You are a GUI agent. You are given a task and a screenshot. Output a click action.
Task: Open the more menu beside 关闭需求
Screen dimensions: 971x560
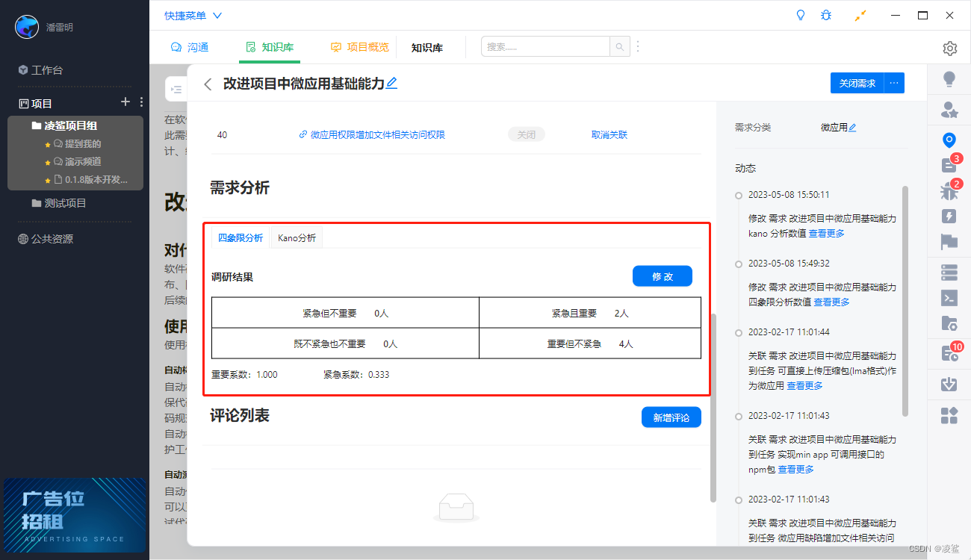(x=894, y=84)
